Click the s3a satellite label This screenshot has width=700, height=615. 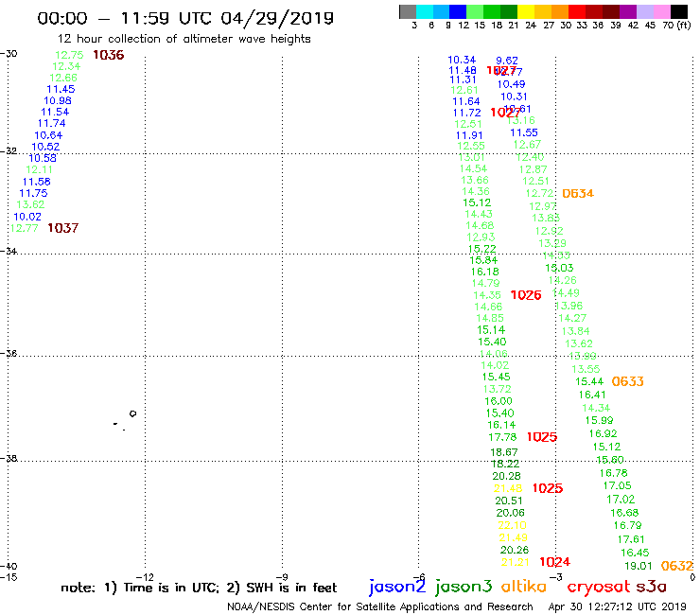pos(651,587)
